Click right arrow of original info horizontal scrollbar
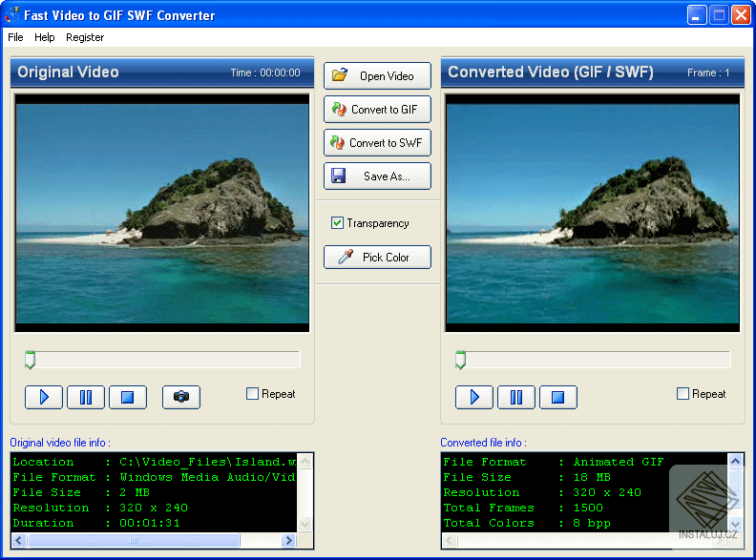 click(289, 540)
